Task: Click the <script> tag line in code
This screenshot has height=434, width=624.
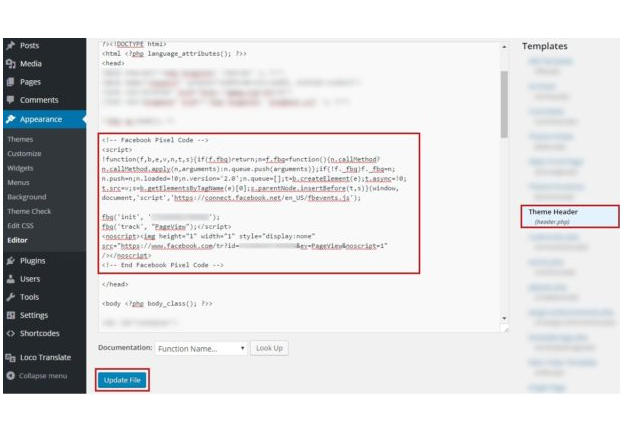Action: [x=117, y=150]
